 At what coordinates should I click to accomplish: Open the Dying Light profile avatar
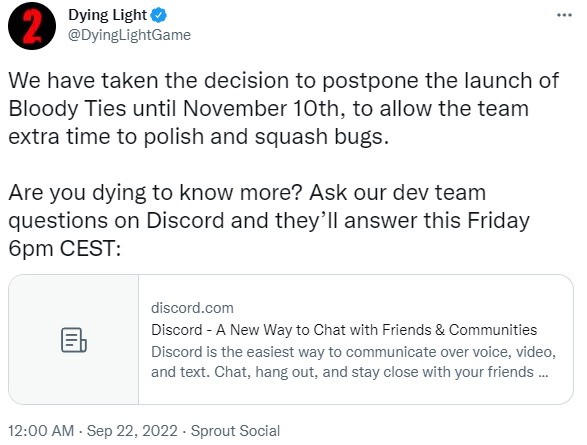coord(32,26)
